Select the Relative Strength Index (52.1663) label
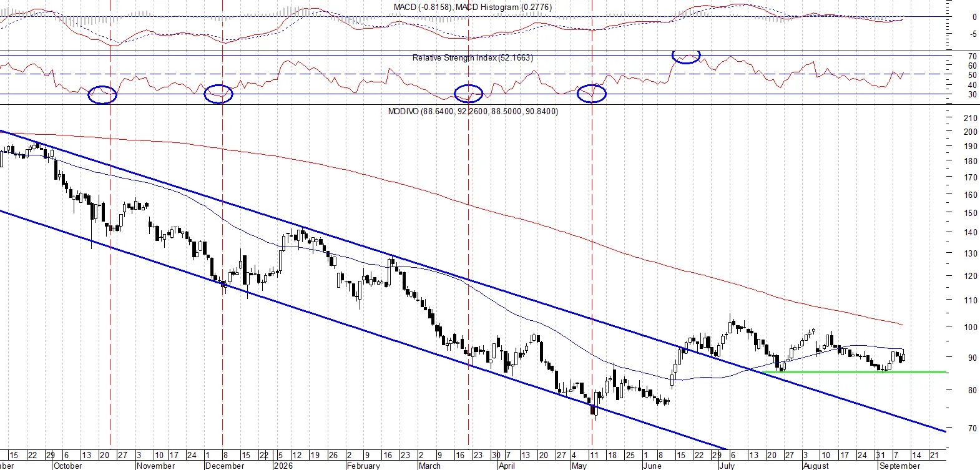This screenshot has width=980, height=470. (473, 57)
